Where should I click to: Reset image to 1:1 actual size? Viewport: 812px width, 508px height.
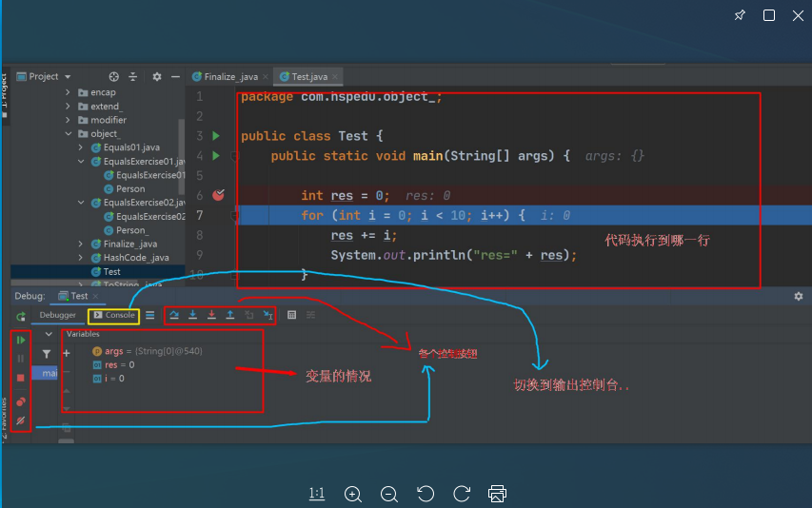(316, 494)
